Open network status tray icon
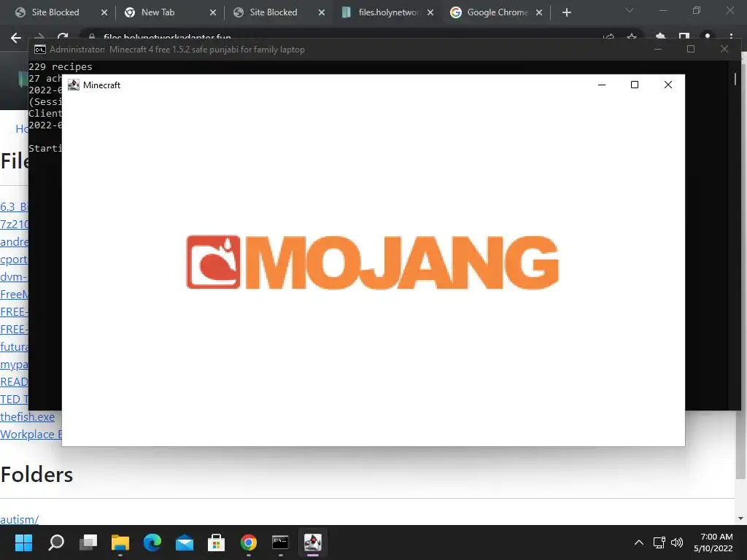 [x=659, y=542]
